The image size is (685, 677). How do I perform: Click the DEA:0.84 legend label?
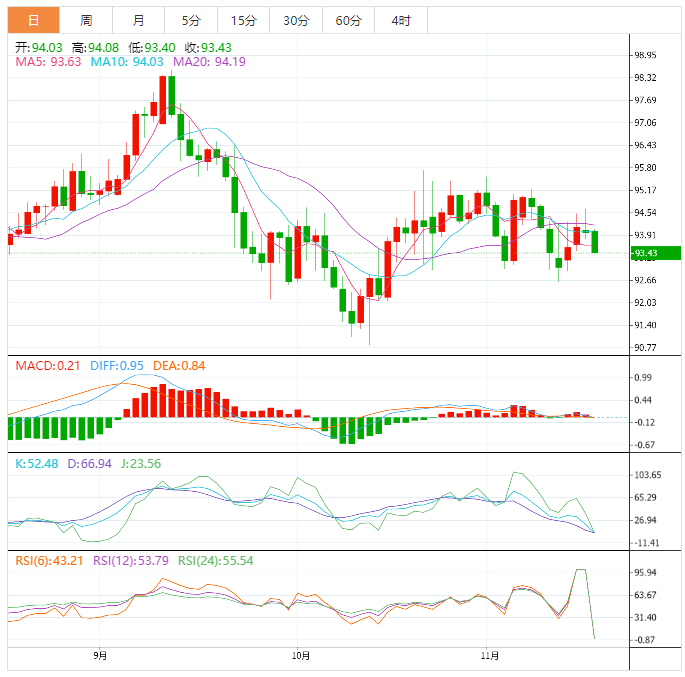click(179, 366)
